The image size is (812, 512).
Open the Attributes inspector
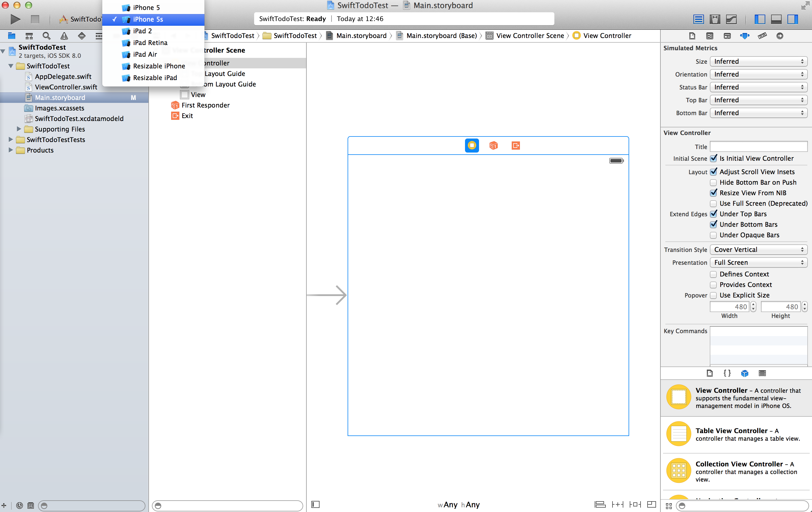click(745, 36)
